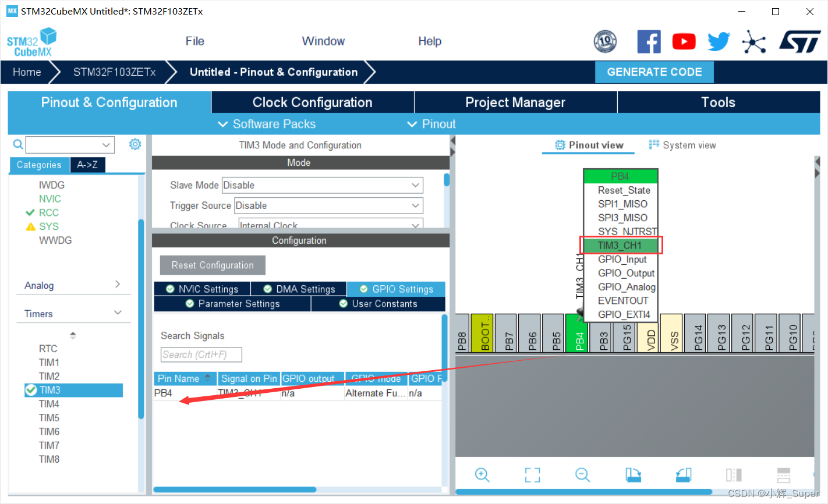Click the Reset Configuration button
This screenshot has height=504, width=828.
(213, 265)
